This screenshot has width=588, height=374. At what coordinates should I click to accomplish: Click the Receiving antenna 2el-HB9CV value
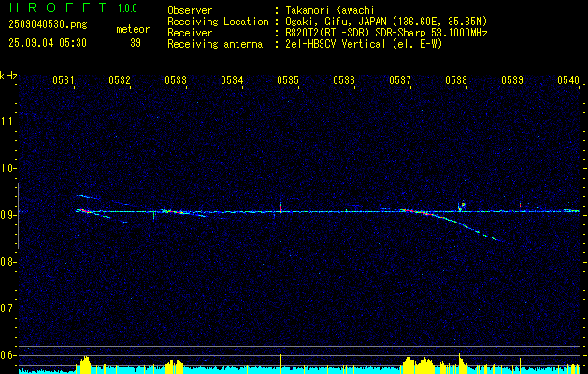[x=365, y=44]
